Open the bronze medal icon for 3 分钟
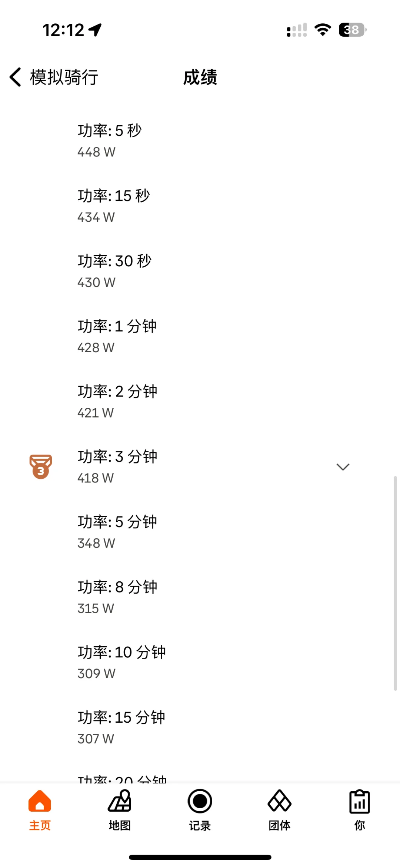Viewport: 400px width, 868px height. [41, 467]
